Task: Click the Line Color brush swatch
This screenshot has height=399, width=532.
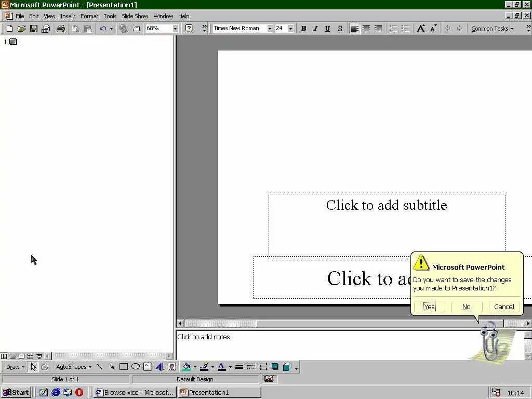Action: [x=204, y=367]
